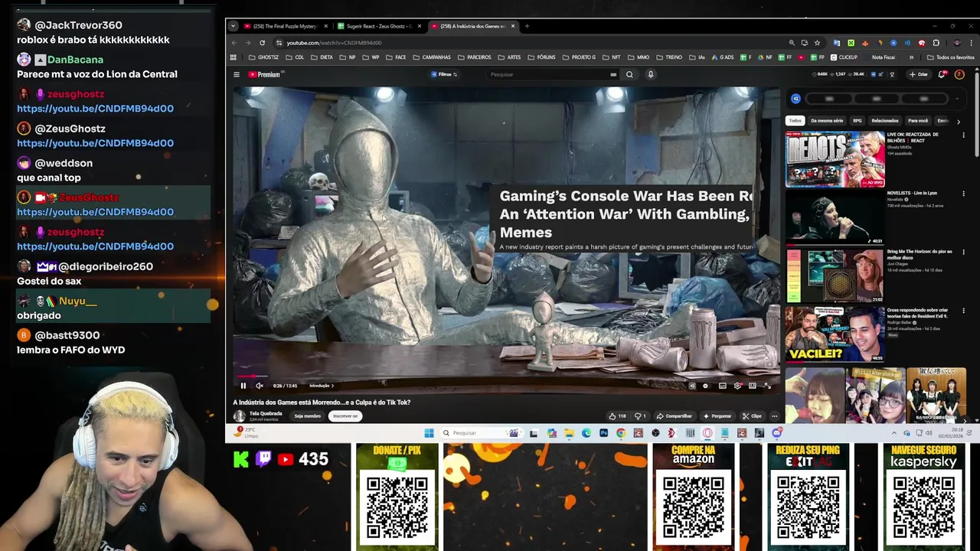Image resolution: width=980 pixels, height=551 pixels.
Task: Open YouTube notifications bell
Action: 942,74
